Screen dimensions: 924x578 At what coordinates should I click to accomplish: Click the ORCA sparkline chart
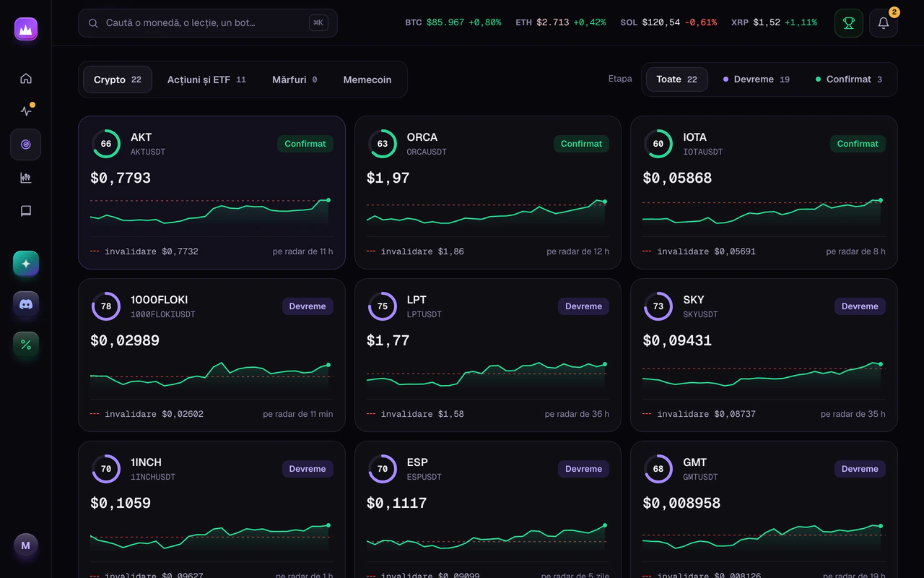click(x=487, y=215)
